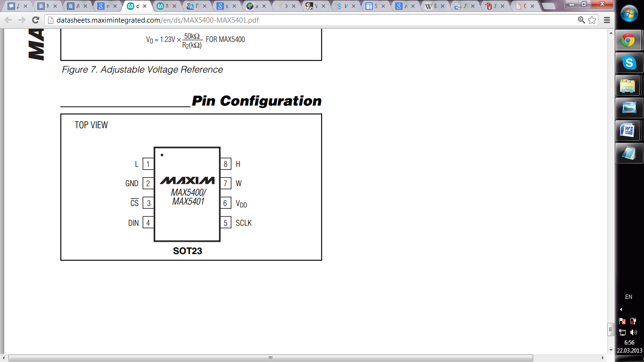Switch to the tab with globe icon
Image resolution: width=644 pixels, height=362 pixels.
click(x=256, y=7)
